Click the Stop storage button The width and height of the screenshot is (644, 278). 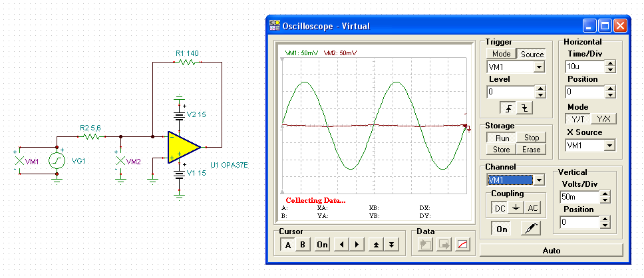point(532,138)
